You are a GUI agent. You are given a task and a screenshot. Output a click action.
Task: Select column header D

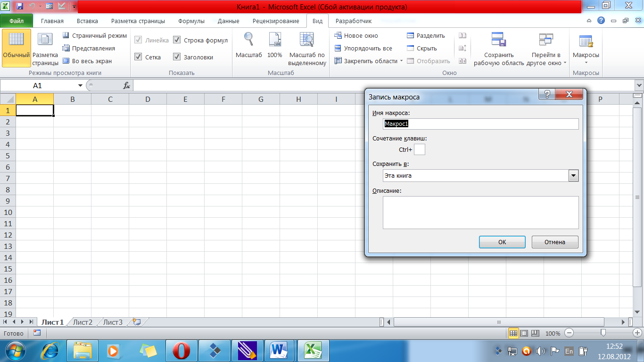click(148, 99)
